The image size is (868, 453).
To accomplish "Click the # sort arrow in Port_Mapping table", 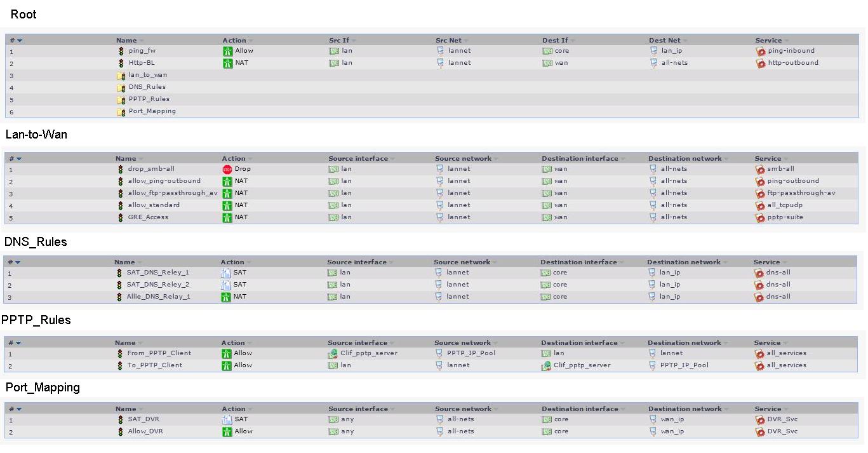I will (19, 409).
